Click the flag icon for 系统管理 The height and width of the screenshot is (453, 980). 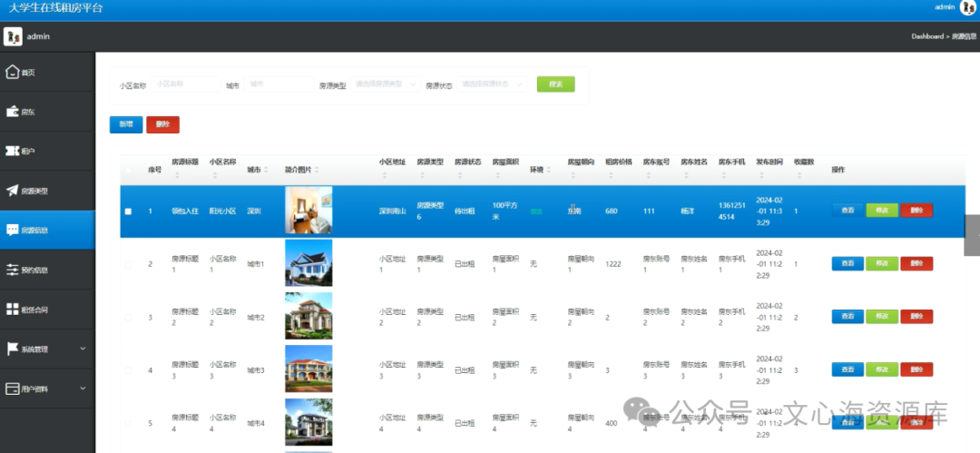pos(12,350)
